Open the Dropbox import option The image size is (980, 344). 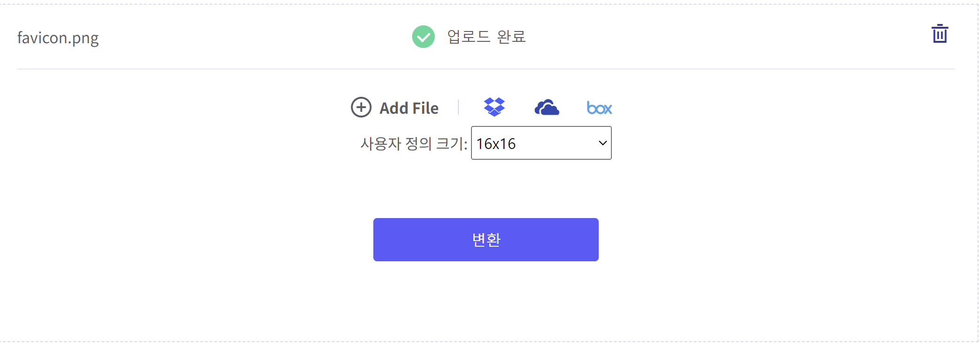pos(494,107)
